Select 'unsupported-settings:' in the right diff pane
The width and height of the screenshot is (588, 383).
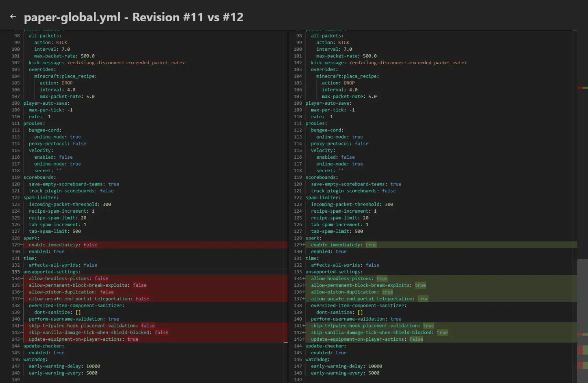pos(334,272)
